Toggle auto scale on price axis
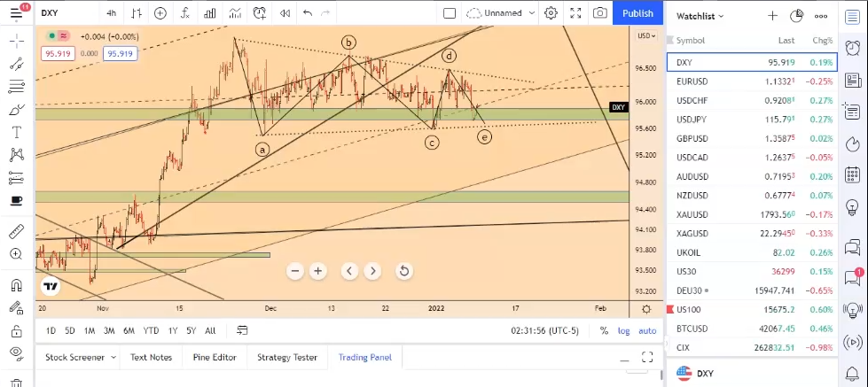868x387 pixels. (647, 331)
